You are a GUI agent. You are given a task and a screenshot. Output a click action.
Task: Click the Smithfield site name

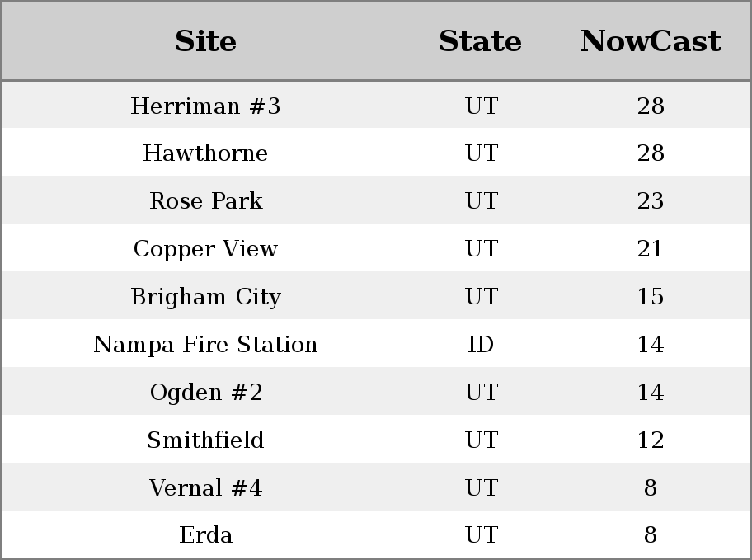pos(206,440)
